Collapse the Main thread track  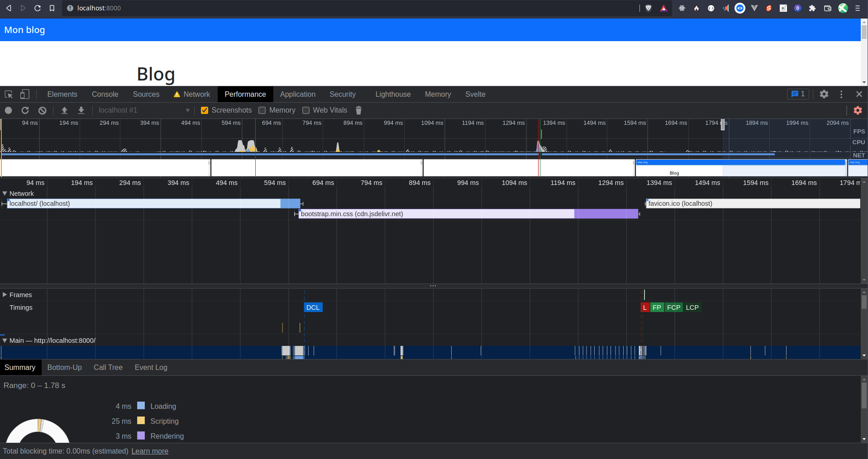point(5,341)
